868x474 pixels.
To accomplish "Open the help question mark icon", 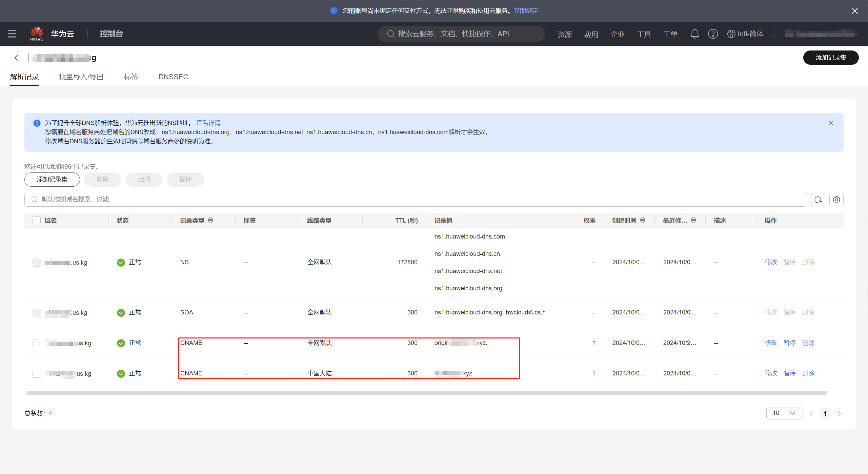I will [x=713, y=34].
